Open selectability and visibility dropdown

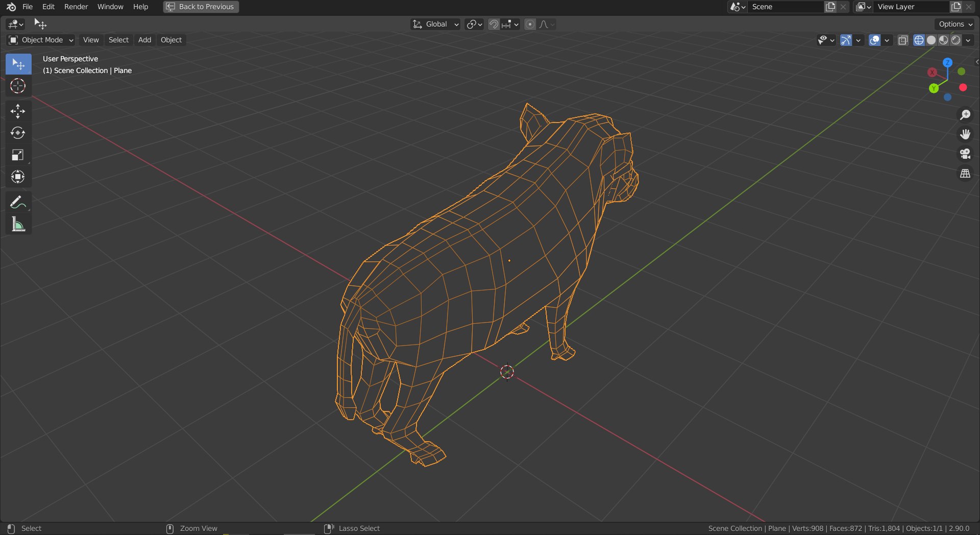(x=826, y=40)
